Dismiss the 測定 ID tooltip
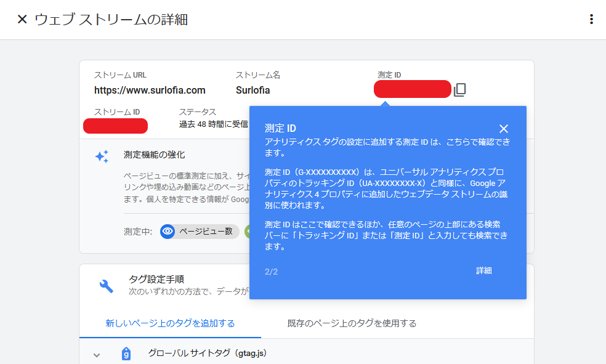This screenshot has height=364, width=606. (x=504, y=129)
